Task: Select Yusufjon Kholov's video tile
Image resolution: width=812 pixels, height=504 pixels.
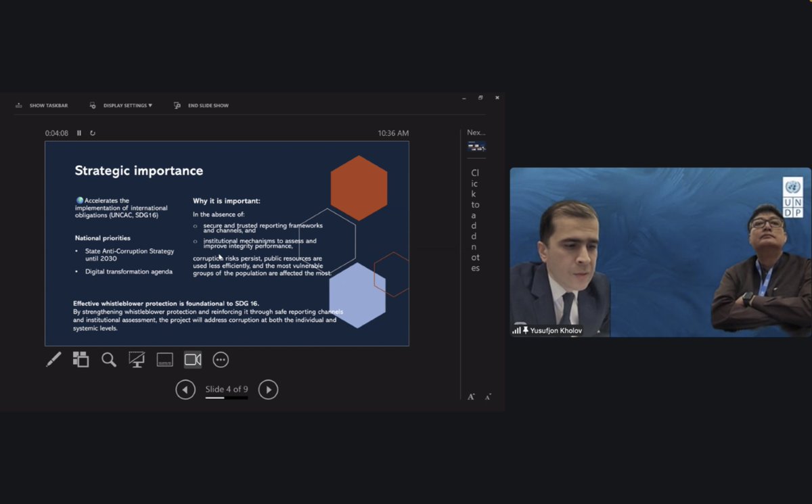Action: coord(660,252)
